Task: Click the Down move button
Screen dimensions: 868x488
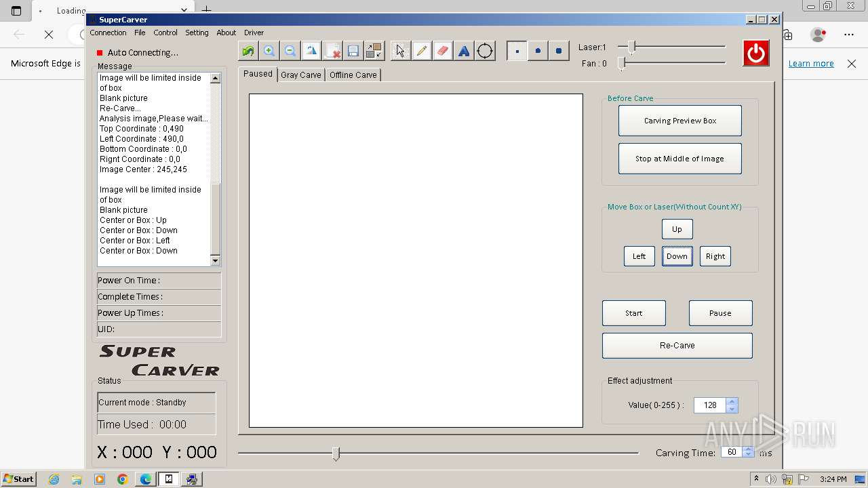Action: click(677, 256)
